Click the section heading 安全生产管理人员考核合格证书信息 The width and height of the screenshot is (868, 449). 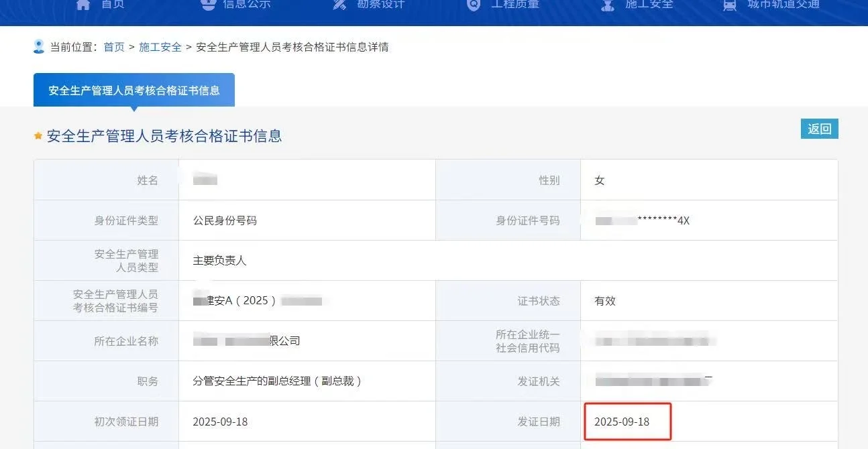(164, 136)
